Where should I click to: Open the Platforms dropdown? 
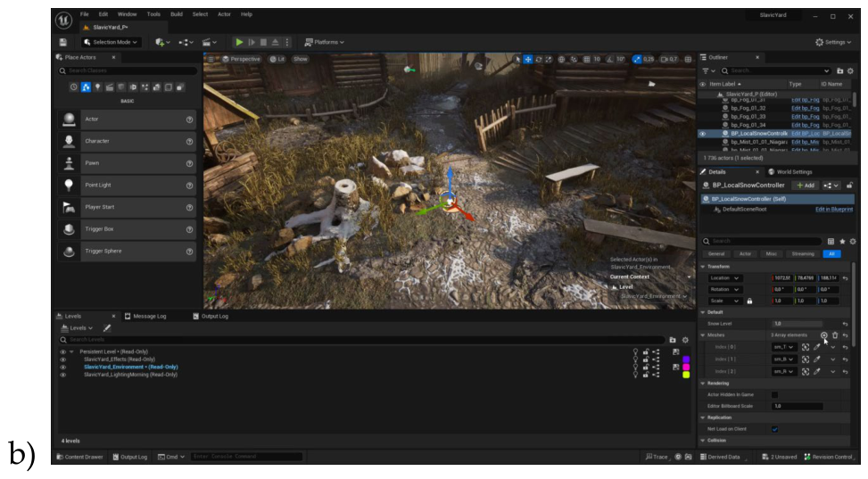coord(325,42)
